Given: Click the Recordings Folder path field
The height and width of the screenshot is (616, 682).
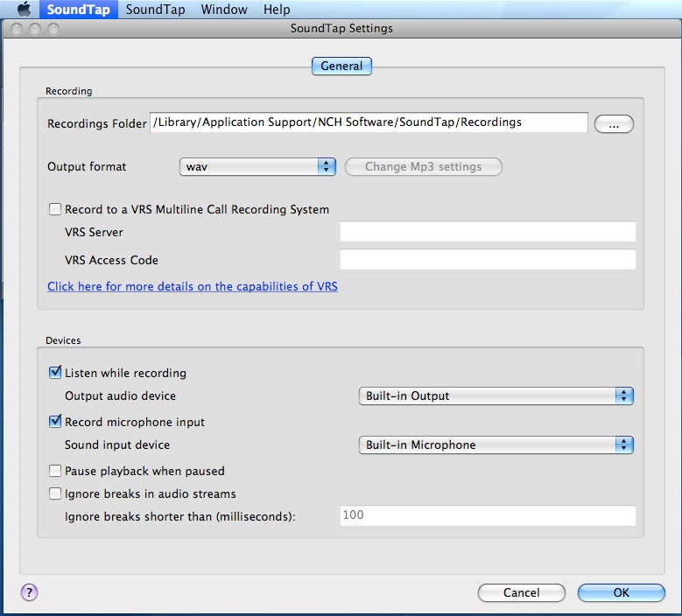Looking at the screenshot, I should pos(369,122).
